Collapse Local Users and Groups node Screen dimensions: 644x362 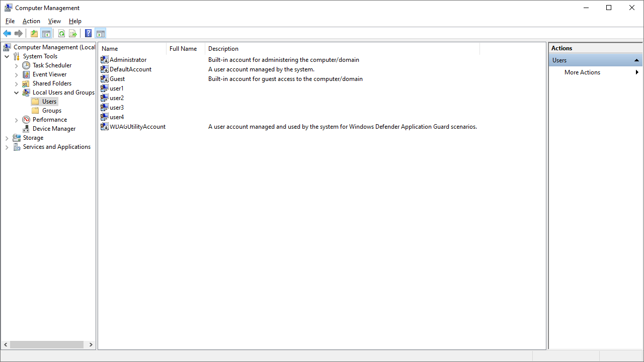pos(17,93)
